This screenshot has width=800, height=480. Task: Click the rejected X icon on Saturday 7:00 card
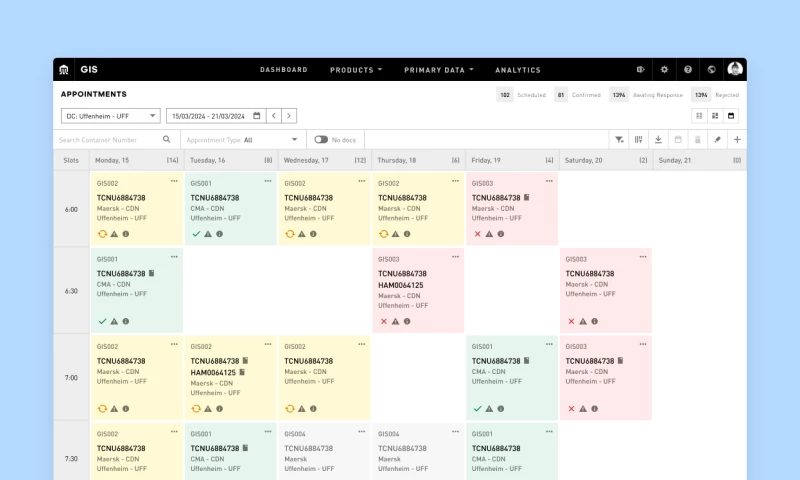point(571,409)
